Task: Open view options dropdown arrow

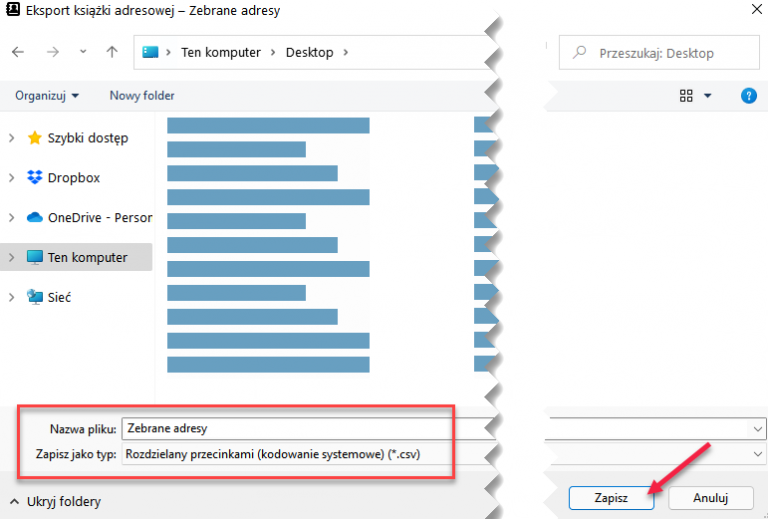Action: point(708,95)
